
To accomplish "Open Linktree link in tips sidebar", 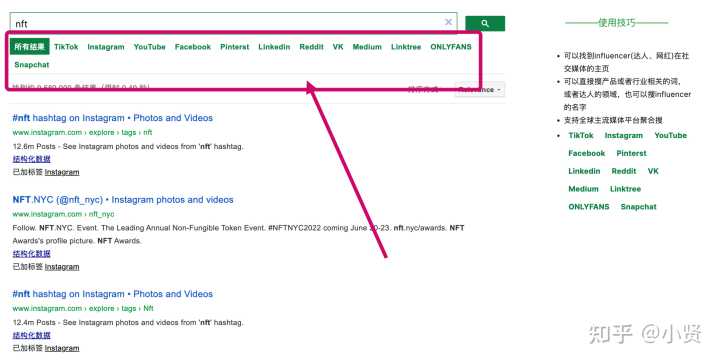I will 625,189.
